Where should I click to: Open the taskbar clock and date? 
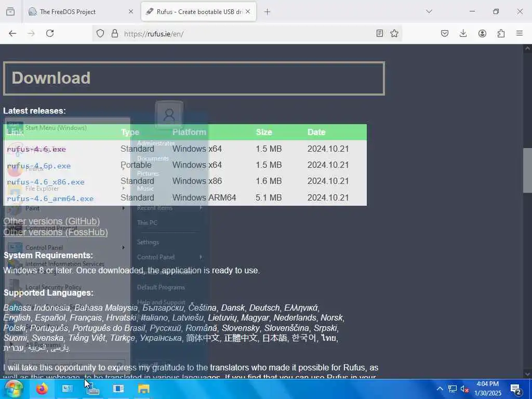487,389
